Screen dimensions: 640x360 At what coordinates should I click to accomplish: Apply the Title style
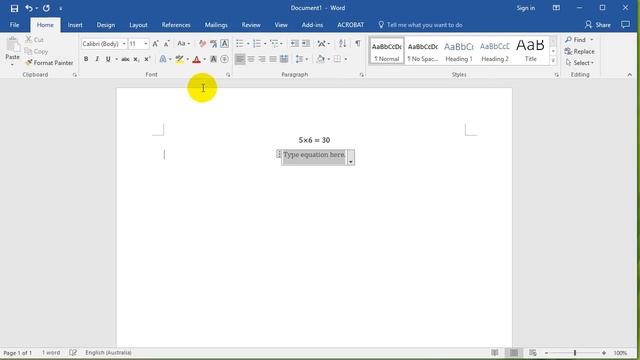pyautogui.click(x=531, y=51)
